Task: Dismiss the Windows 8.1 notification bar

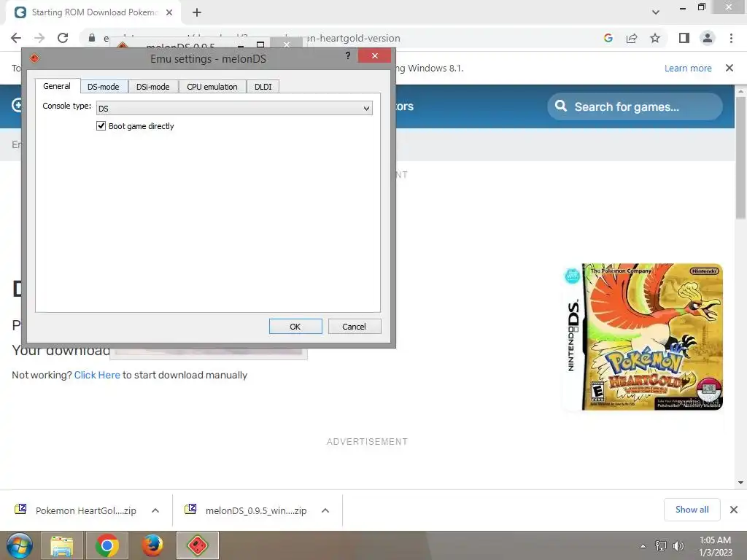Action: click(729, 68)
